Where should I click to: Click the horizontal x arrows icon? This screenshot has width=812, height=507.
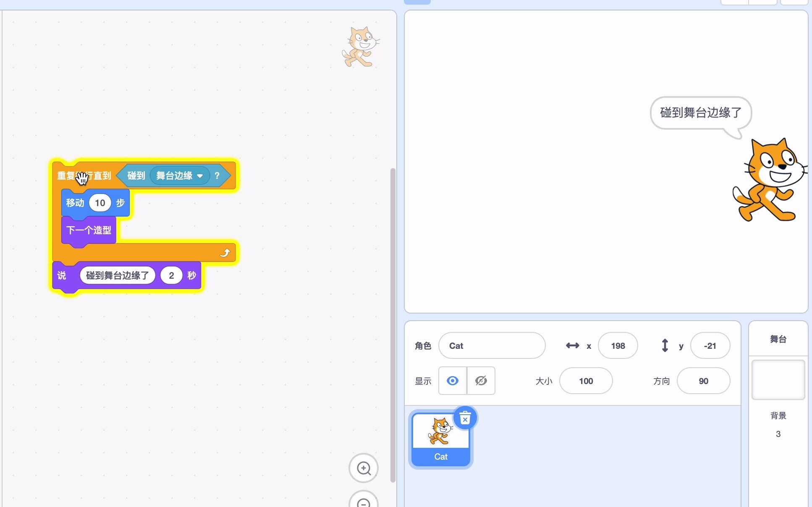[x=572, y=345]
